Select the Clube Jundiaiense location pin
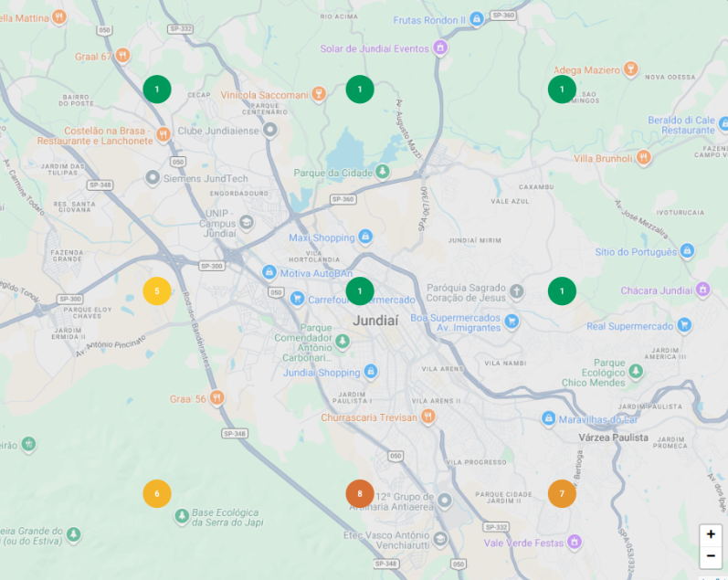 click(270, 130)
